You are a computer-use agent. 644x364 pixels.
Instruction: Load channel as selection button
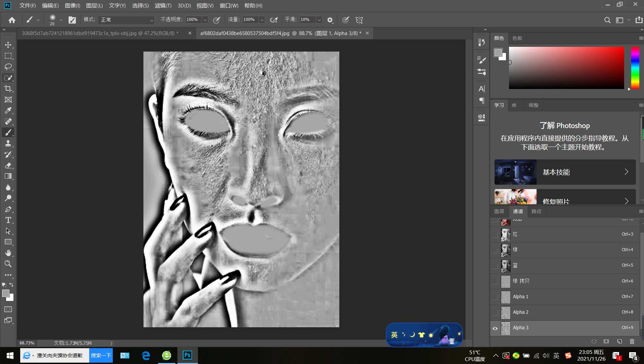pyautogui.click(x=594, y=341)
